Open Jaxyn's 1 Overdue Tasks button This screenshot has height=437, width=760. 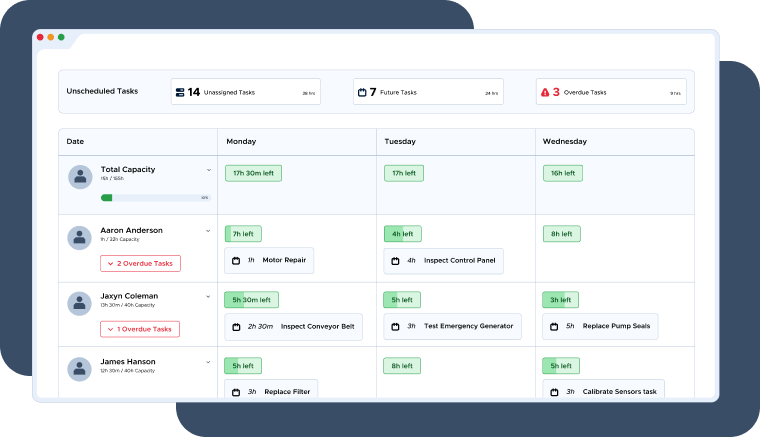pyautogui.click(x=140, y=329)
